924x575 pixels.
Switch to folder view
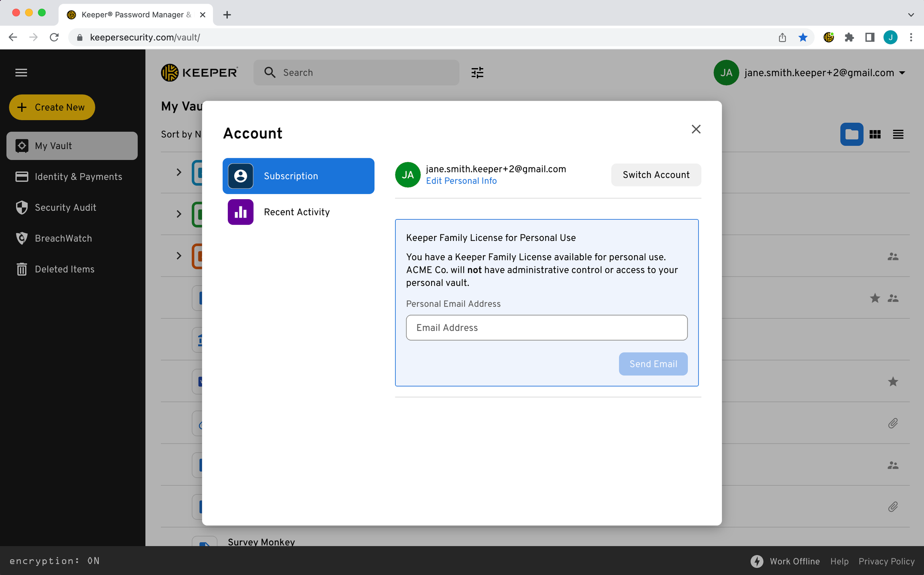coord(851,134)
